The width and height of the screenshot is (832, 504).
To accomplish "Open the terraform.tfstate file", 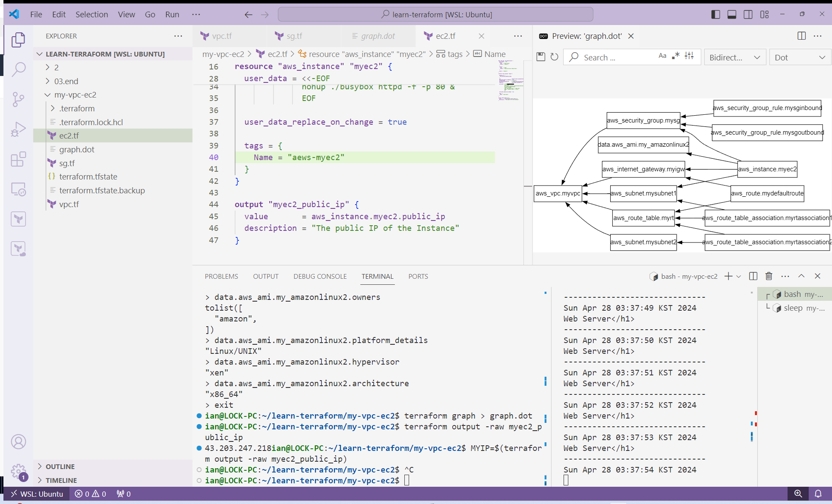I will point(88,176).
